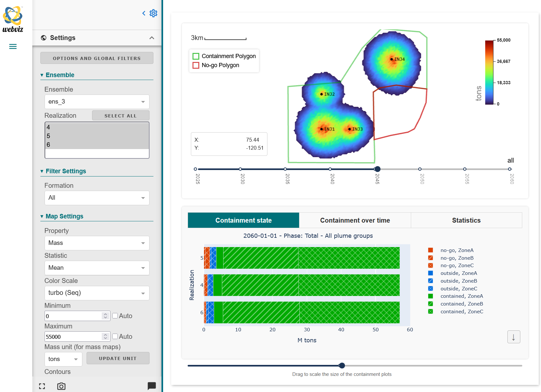Enable Auto checkbox for Minimum
This screenshot has width=541, height=392.
pyautogui.click(x=115, y=316)
